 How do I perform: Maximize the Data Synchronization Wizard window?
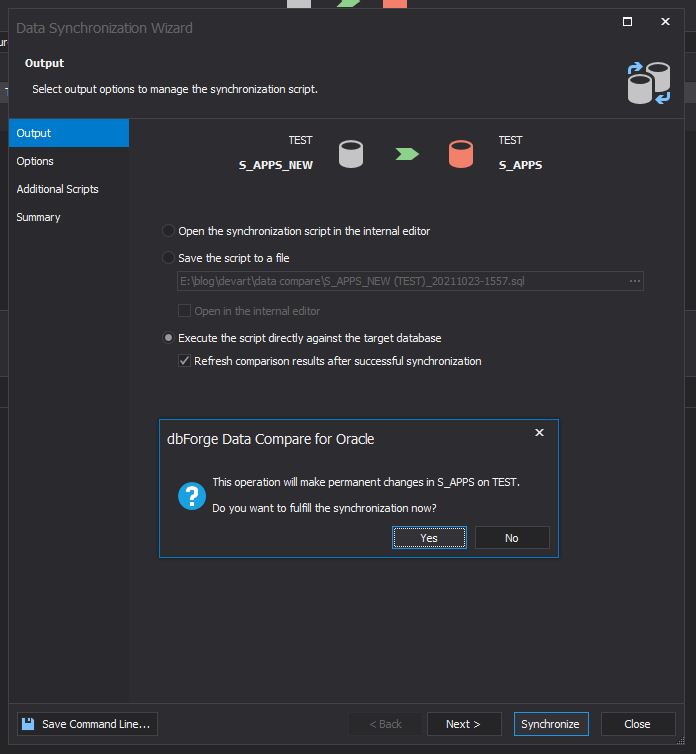coord(627,22)
